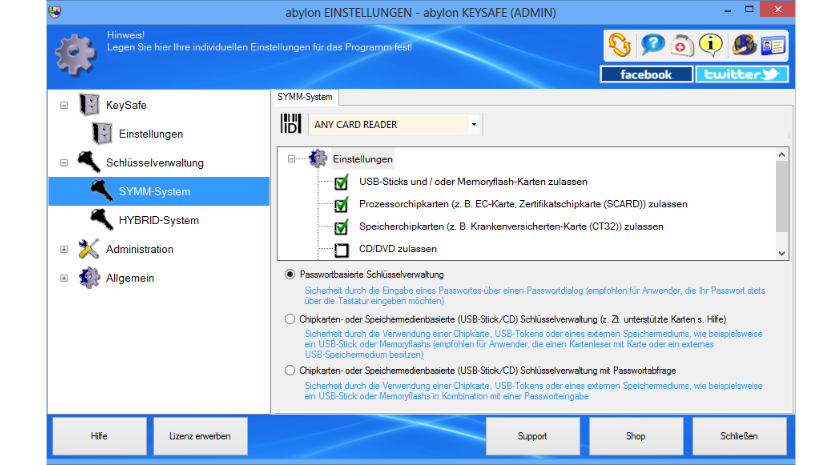Open the globe web browser icon
The width and height of the screenshot is (827, 465).
[744, 45]
